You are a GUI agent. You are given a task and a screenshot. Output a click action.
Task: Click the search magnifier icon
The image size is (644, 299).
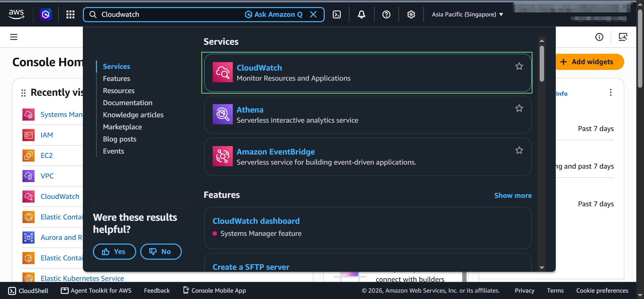[x=93, y=14]
